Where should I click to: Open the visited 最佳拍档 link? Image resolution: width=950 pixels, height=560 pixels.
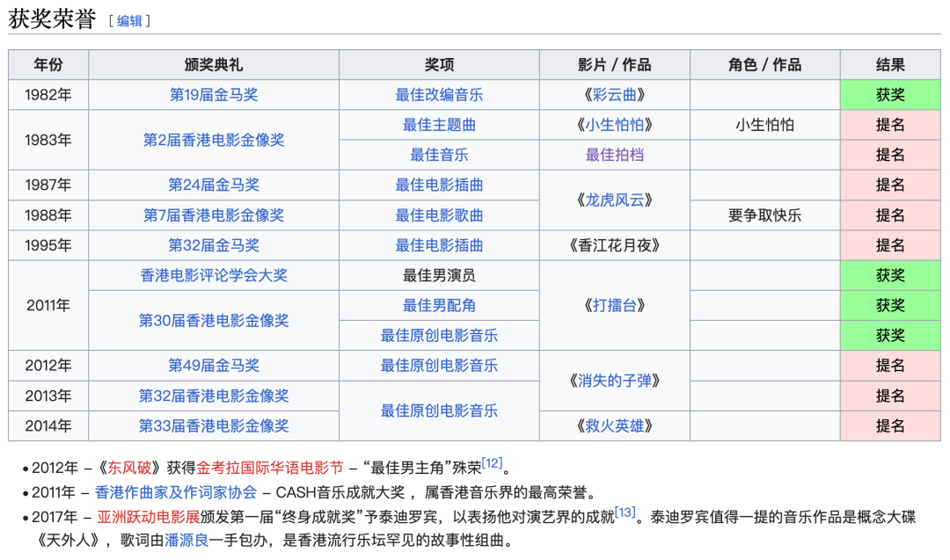click(x=614, y=155)
